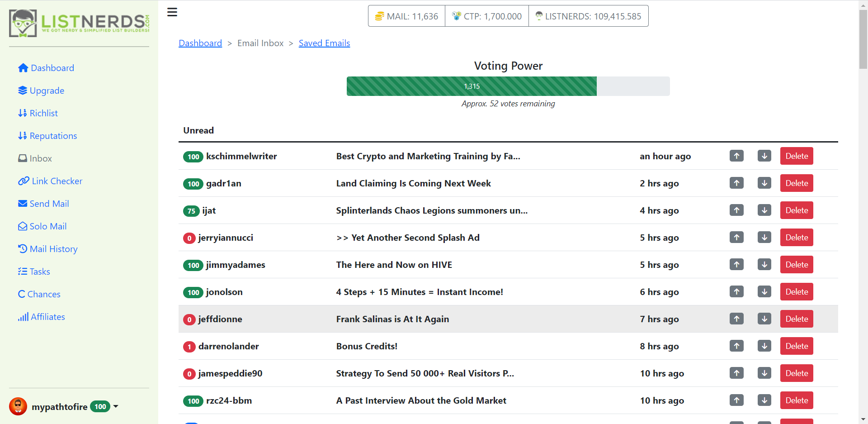Open Chances in the sidebar

pos(39,294)
